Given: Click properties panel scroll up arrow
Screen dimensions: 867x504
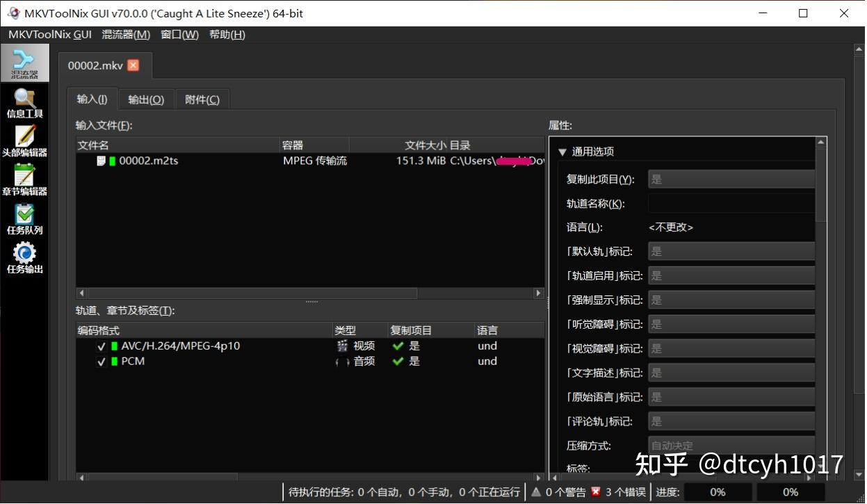Looking at the screenshot, I should tap(821, 142).
